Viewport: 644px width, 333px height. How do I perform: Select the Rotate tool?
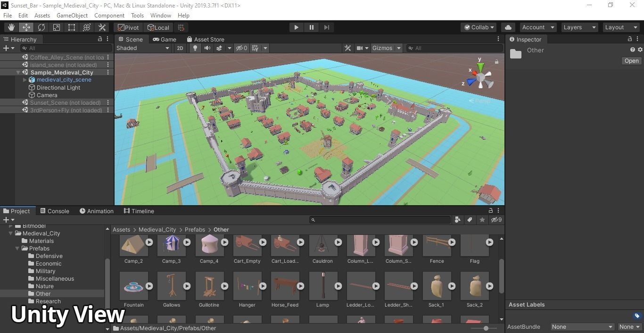pyautogui.click(x=41, y=27)
